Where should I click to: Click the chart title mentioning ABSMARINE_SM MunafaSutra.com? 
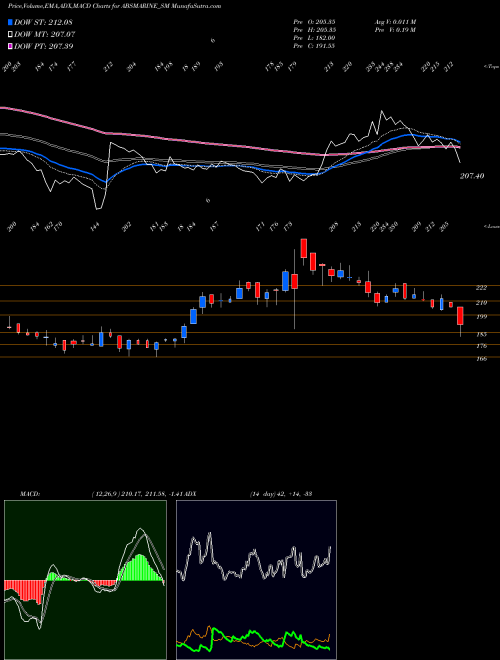pos(114,6)
